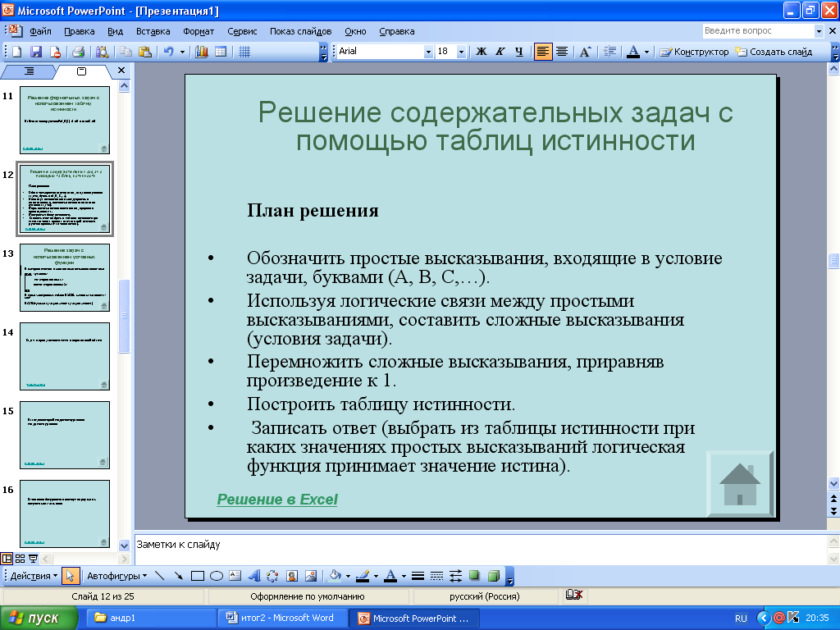Paste from clipboard in the standard toolbar
Image resolution: width=840 pixels, height=630 pixels.
(x=144, y=52)
